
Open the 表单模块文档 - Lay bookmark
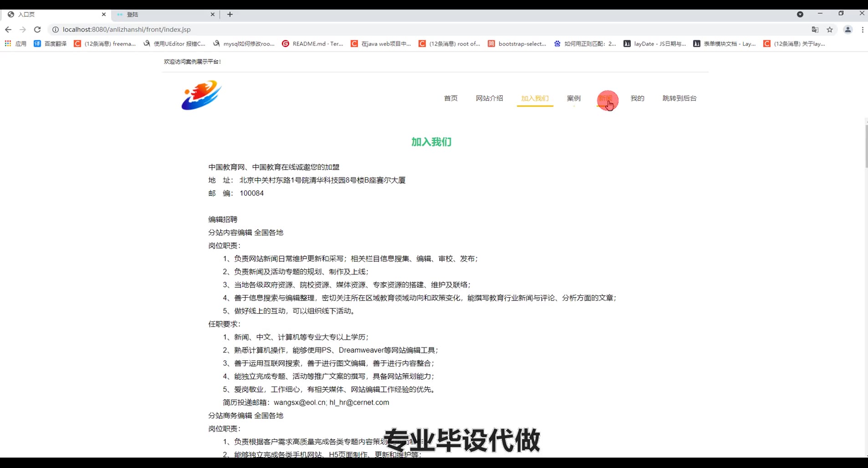click(725, 44)
